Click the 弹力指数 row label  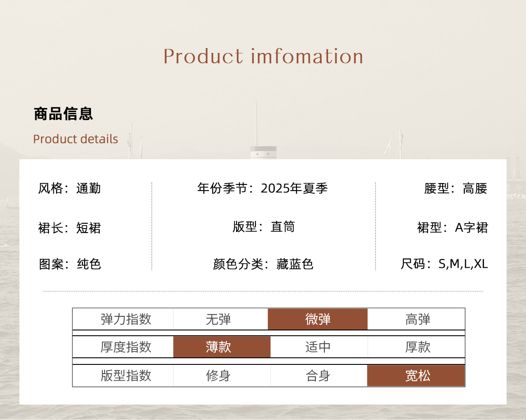pyautogui.click(x=126, y=319)
